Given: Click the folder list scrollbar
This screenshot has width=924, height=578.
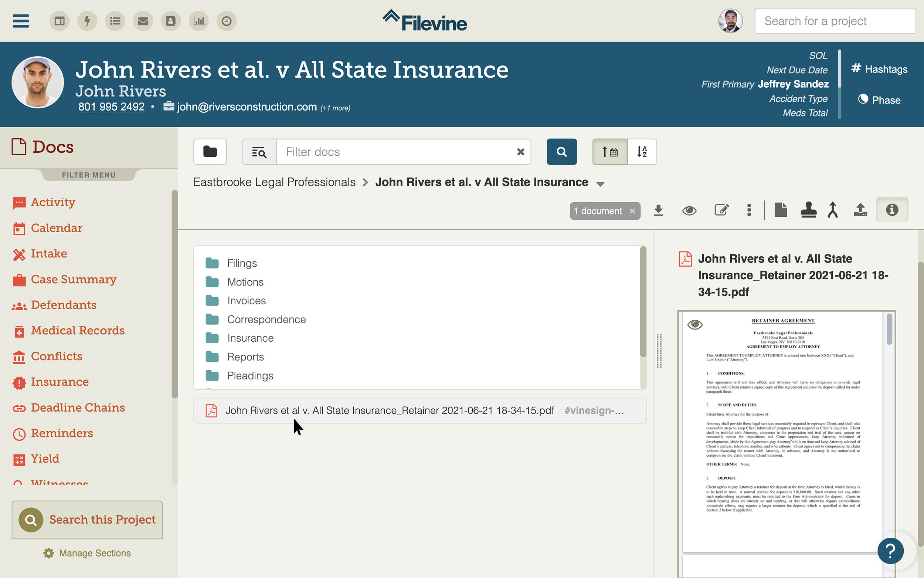Looking at the screenshot, I should click(643, 302).
